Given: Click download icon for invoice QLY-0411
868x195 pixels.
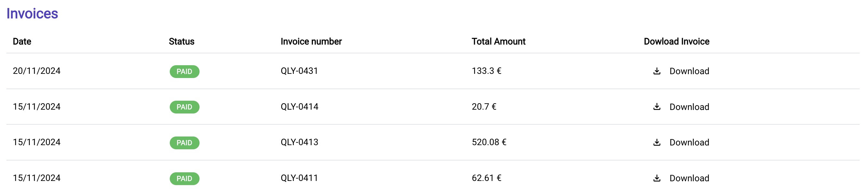Looking at the screenshot, I should click(x=657, y=178).
